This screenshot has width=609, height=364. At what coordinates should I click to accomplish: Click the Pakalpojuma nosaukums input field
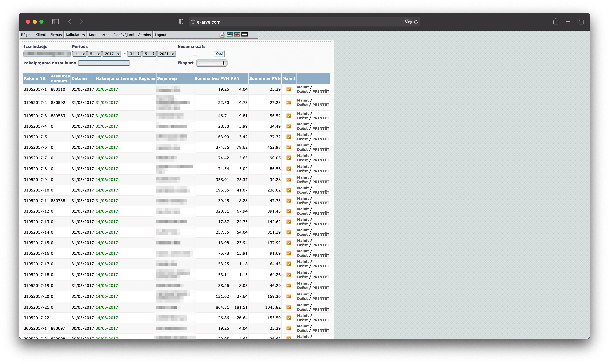(104, 63)
